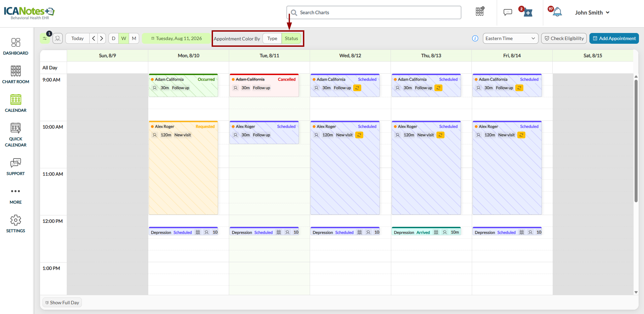Viewport: 644px width, 314px height.
Task: Click the calendar filter icon with badge 1
Action: (45, 38)
